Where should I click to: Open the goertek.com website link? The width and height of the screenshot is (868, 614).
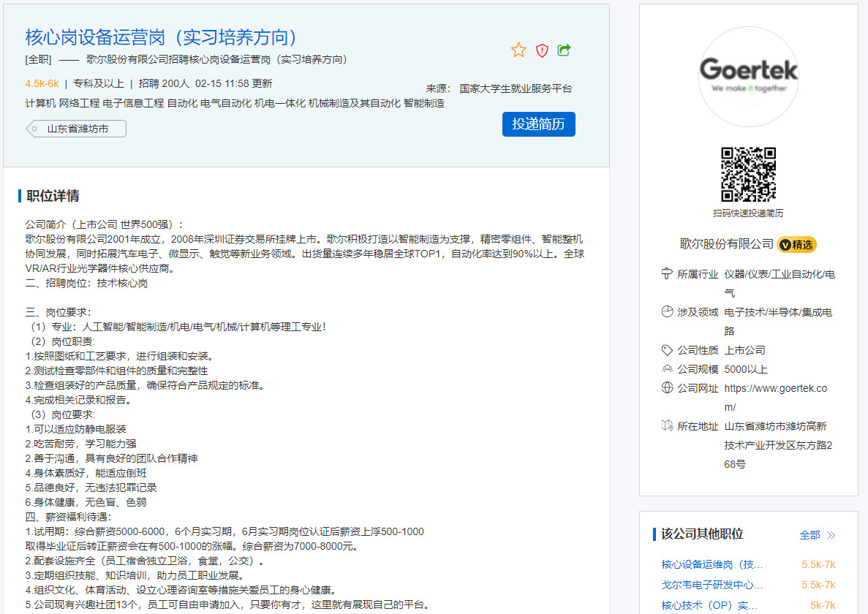point(776,398)
